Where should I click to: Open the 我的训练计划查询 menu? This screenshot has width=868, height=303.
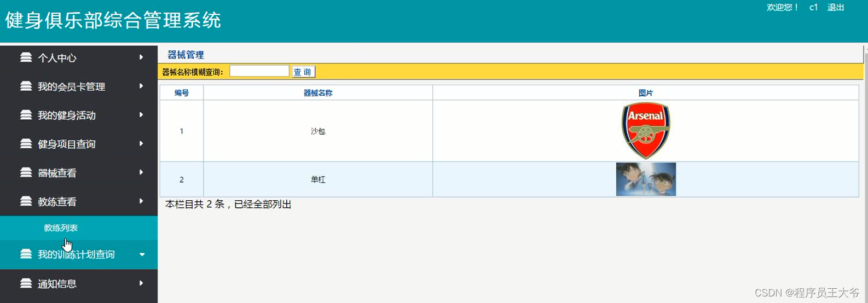(79, 254)
